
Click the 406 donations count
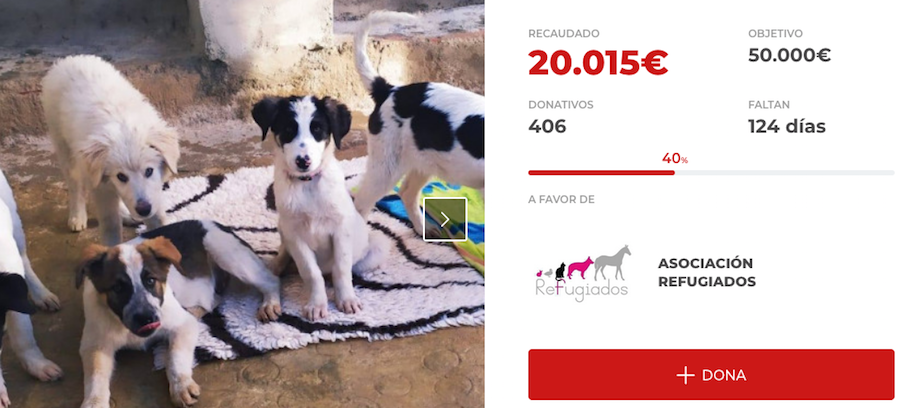[x=547, y=126]
